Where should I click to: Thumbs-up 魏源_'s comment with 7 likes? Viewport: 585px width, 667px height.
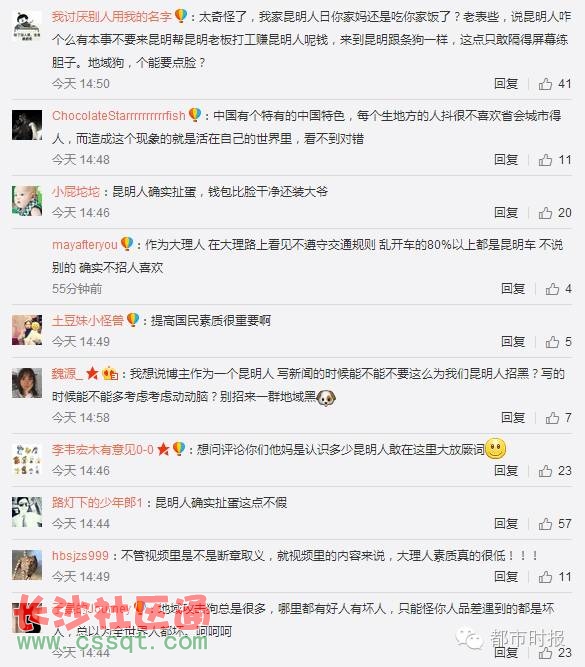(552, 418)
